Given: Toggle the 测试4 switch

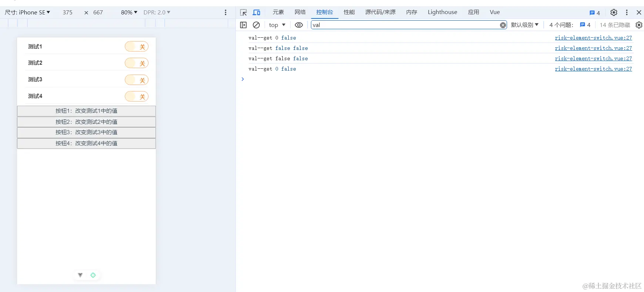Looking at the screenshot, I should click(x=137, y=96).
